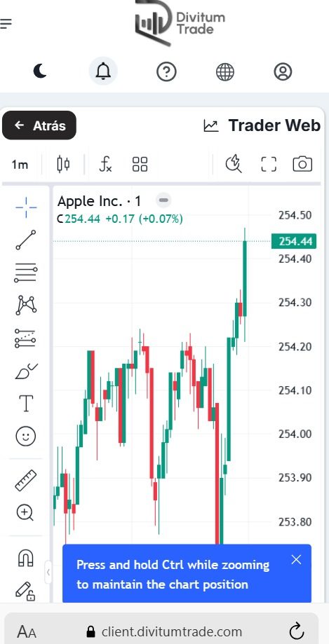329x644 pixels.
Task: Open the patterns tool with connected nodes
Action: [26, 305]
